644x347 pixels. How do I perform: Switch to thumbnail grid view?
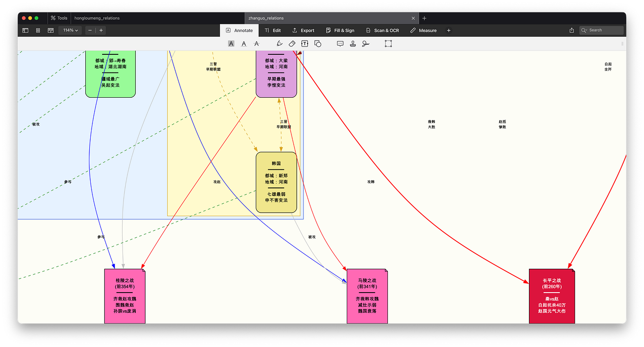click(38, 31)
